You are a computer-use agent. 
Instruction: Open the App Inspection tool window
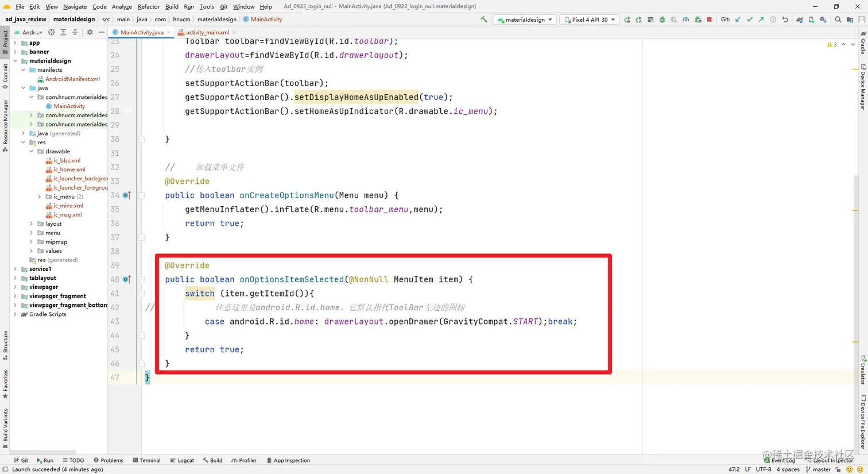pyautogui.click(x=288, y=460)
